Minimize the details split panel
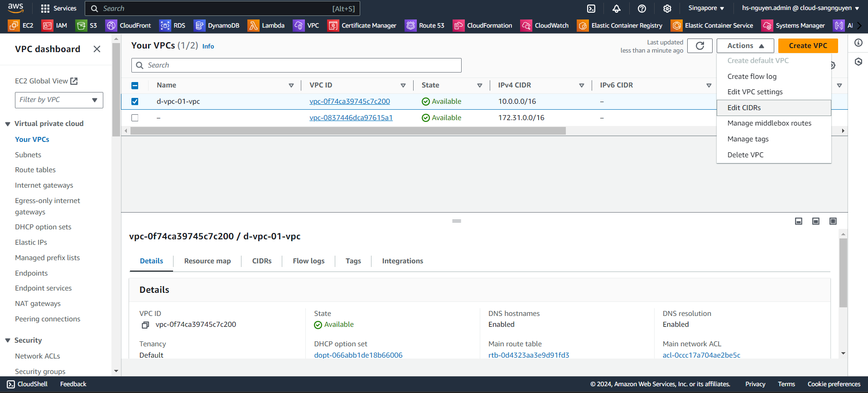This screenshot has height=393, width=868. click(x=799, y=221)
